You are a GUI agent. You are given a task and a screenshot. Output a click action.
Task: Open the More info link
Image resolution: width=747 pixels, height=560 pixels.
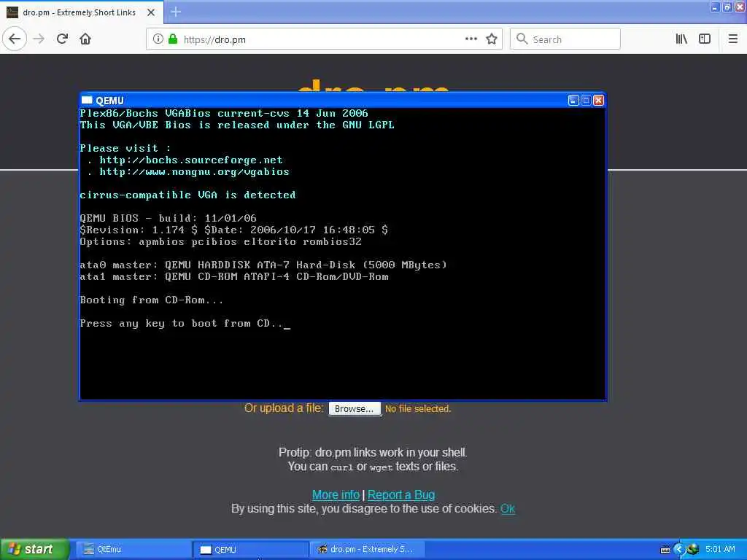point(336,495)
